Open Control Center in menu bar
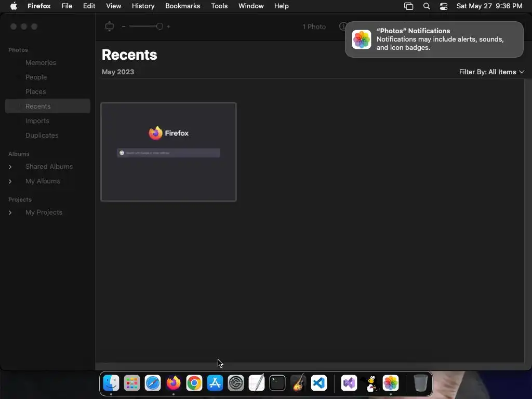Viewport: 532px width, 399px height. [444, 6]
